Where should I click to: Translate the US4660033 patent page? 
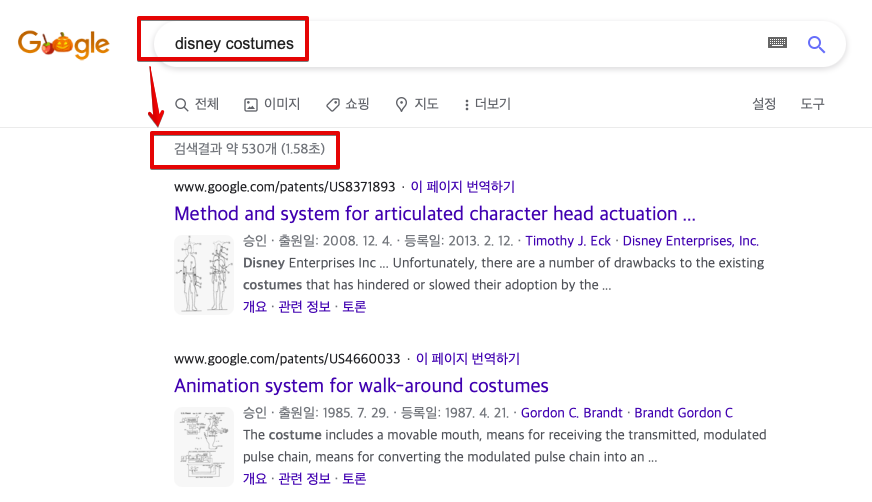468,359
